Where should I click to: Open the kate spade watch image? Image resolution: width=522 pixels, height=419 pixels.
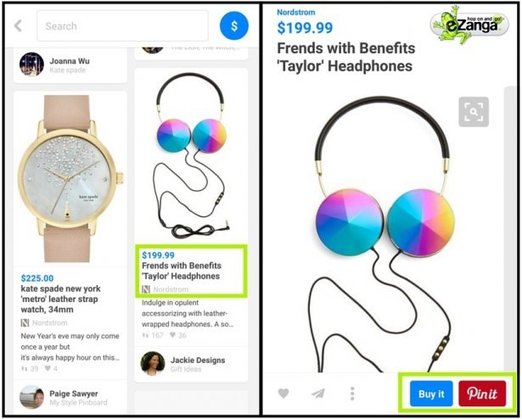point(70,178)
